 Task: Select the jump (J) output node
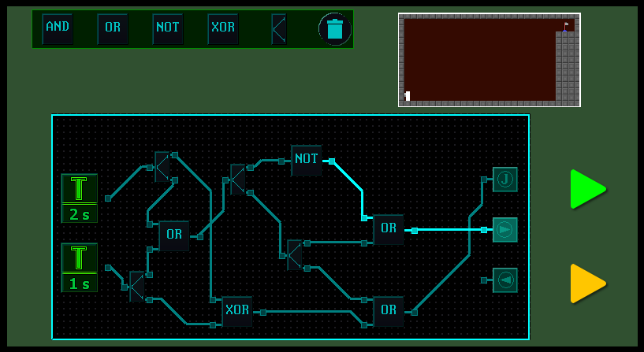click(505, 180)
